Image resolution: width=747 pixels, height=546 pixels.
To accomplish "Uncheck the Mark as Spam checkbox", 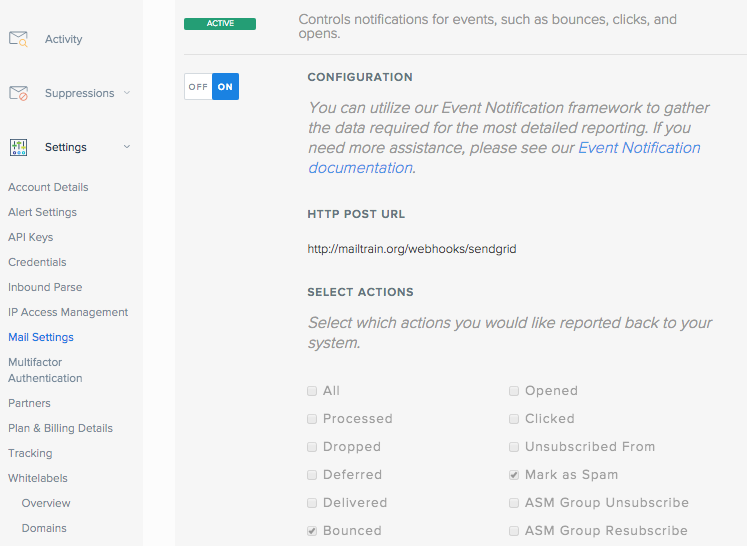I will coord(514,475).
